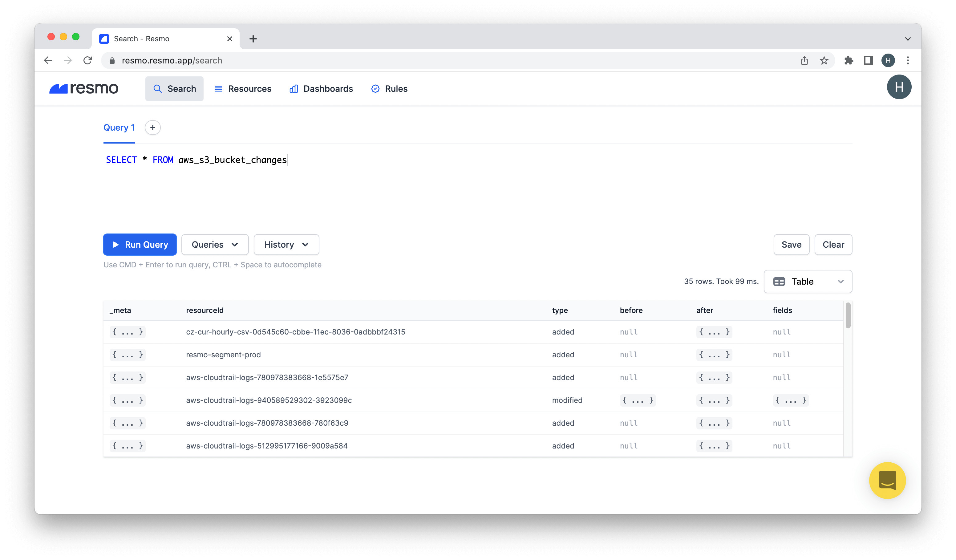Expand after object for resmo-segment-prod row
The height and width of the screenshot is (560, 956).
tap(714, 354)
